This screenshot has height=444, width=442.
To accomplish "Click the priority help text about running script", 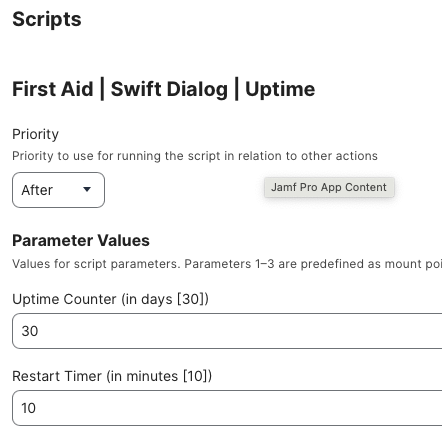I will pyautogui.click(x=195, y=156).
